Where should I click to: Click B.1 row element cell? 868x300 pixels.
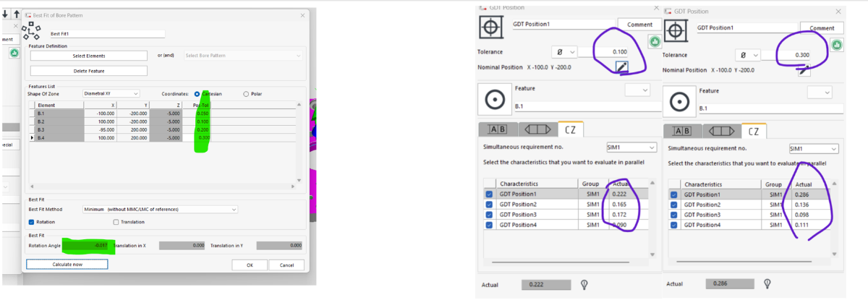tap(59, 113)
